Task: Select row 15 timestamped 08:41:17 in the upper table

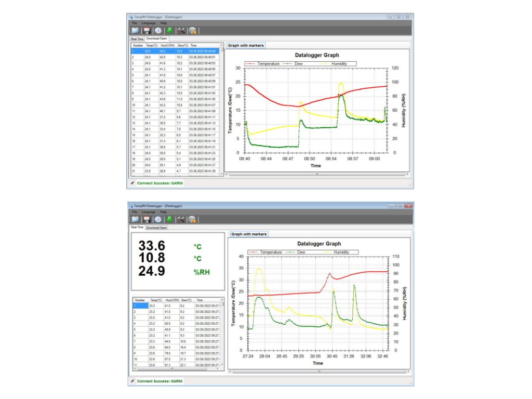Action: (175, 135)
